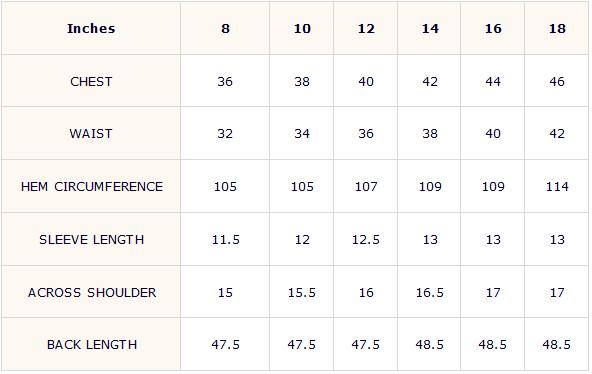This screenshot has width=592, height=374.
Task: Click back length 47.5 for size 12
Action: click(365, 345)
